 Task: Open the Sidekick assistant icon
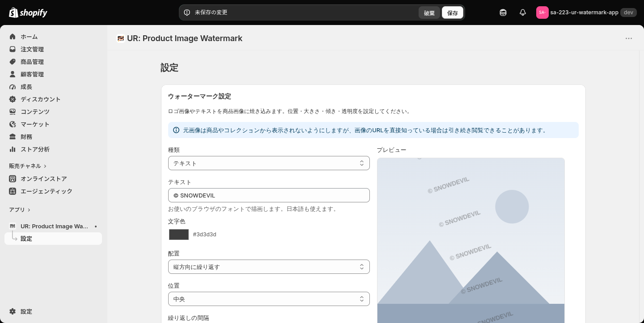(503, 13)
